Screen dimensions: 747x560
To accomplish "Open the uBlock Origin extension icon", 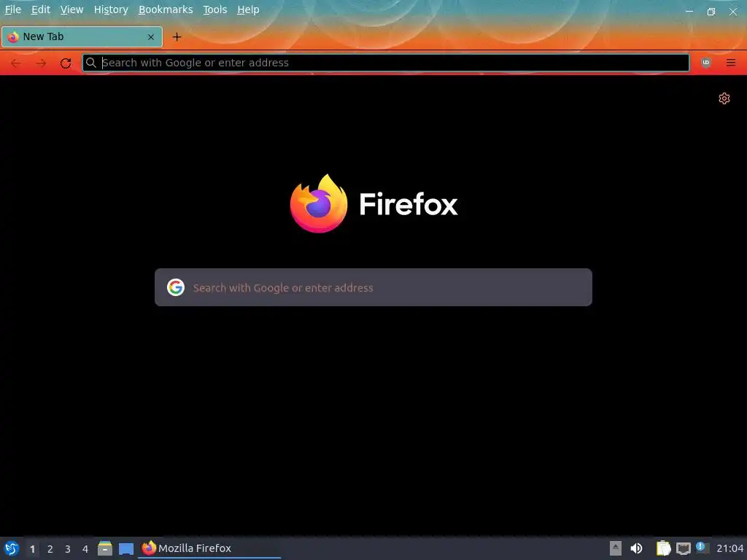I will click(x=706, y=63).
